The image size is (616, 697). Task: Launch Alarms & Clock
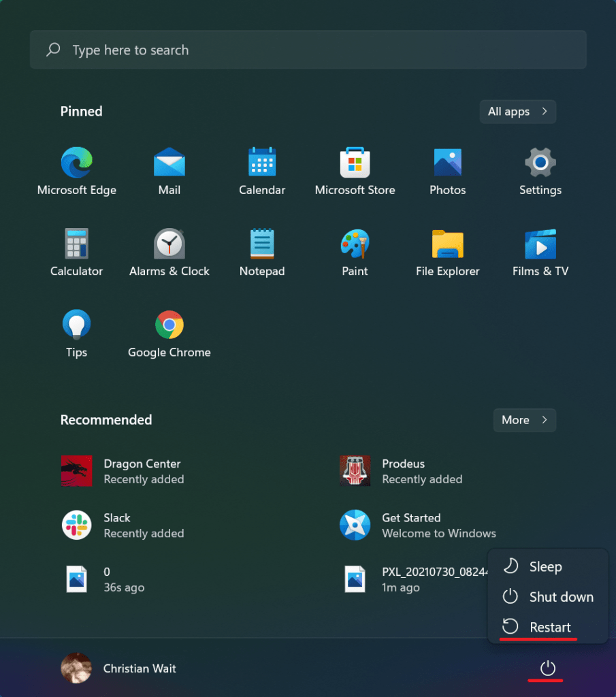[169, 253]
